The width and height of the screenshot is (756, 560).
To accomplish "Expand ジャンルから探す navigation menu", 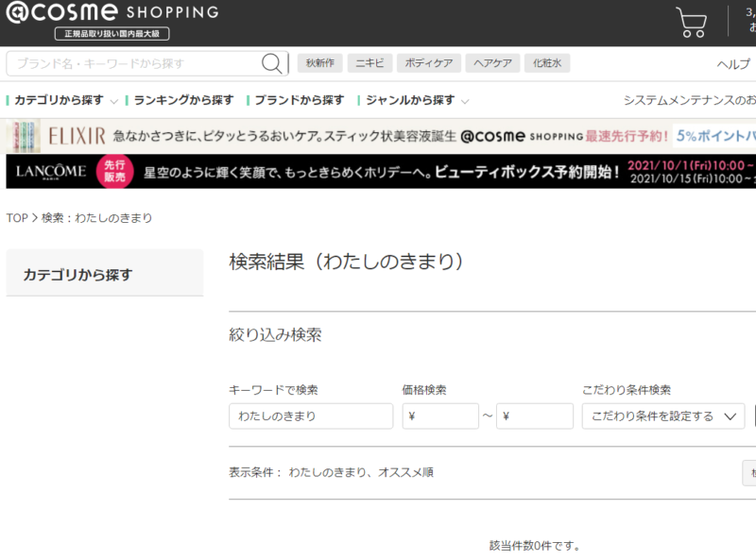I will pos(414,100).
